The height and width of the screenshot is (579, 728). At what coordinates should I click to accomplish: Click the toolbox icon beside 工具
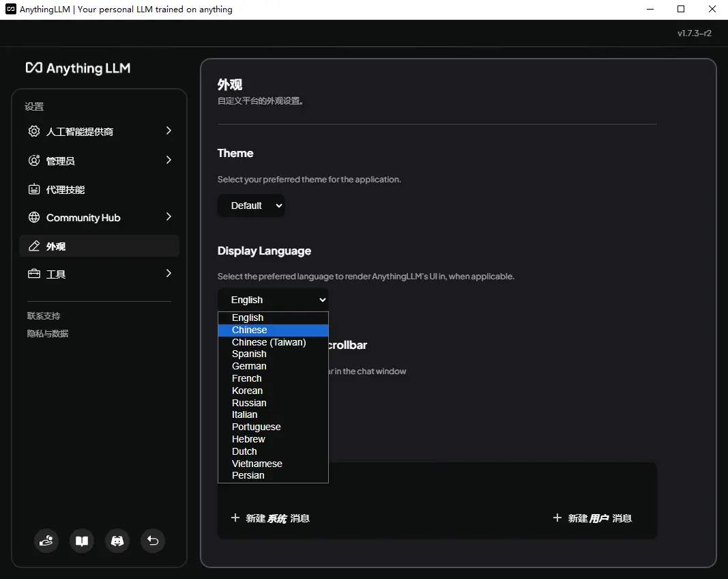pos(34,274)
